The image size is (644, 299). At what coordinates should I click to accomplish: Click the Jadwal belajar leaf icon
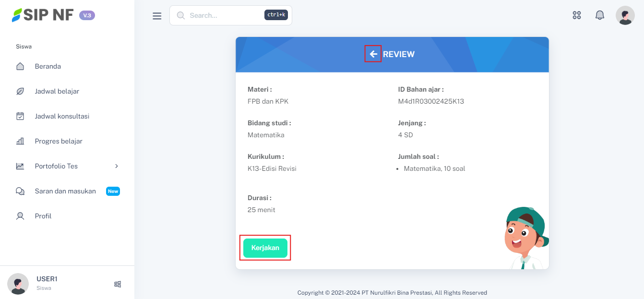(20, 91)
